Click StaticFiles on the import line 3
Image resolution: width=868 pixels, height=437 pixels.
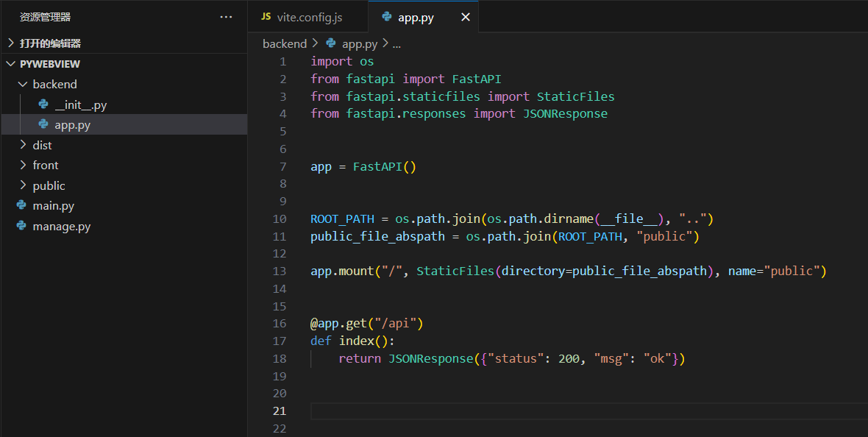click(x=576, y=96)
